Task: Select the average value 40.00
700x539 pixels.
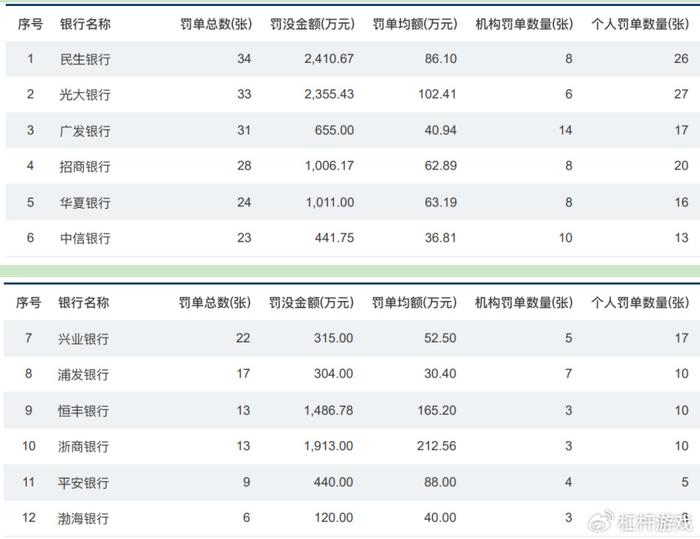Action: coord(440,518)
